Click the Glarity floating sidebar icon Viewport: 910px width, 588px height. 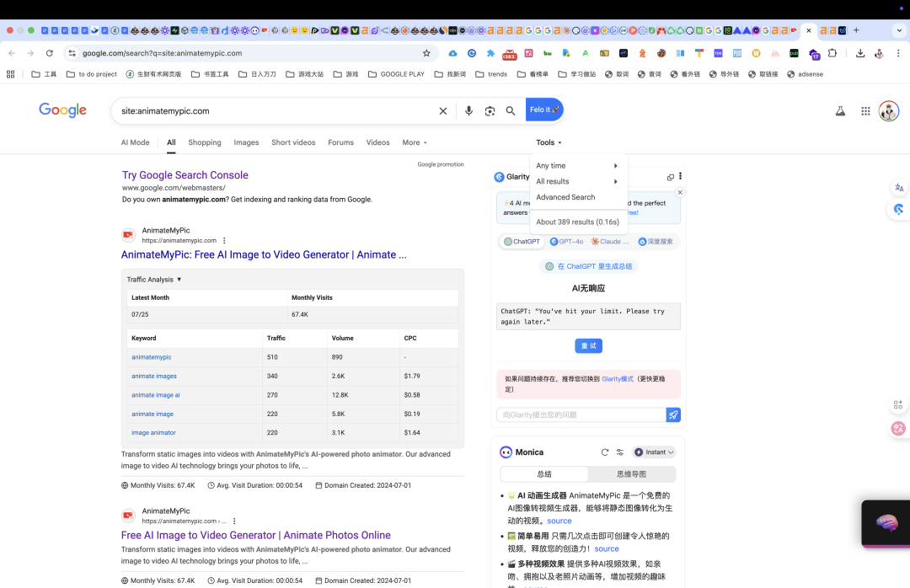point(898,210)
